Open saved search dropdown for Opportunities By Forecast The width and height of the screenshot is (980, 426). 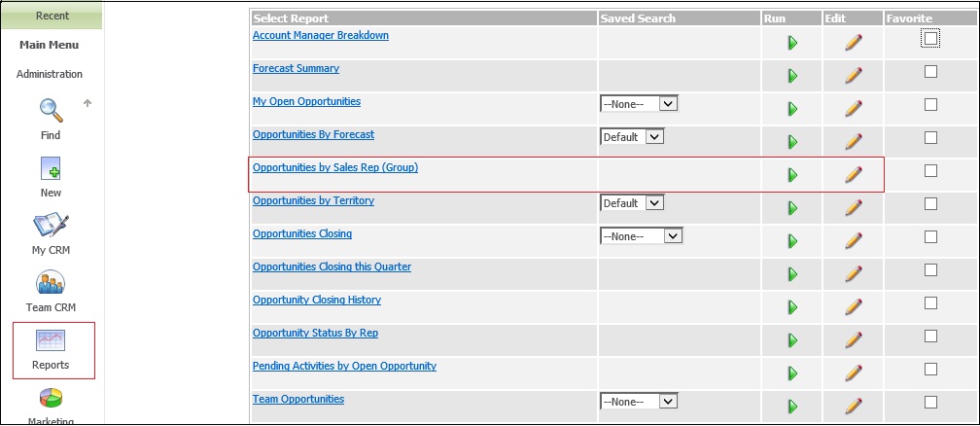click(632, 137)
